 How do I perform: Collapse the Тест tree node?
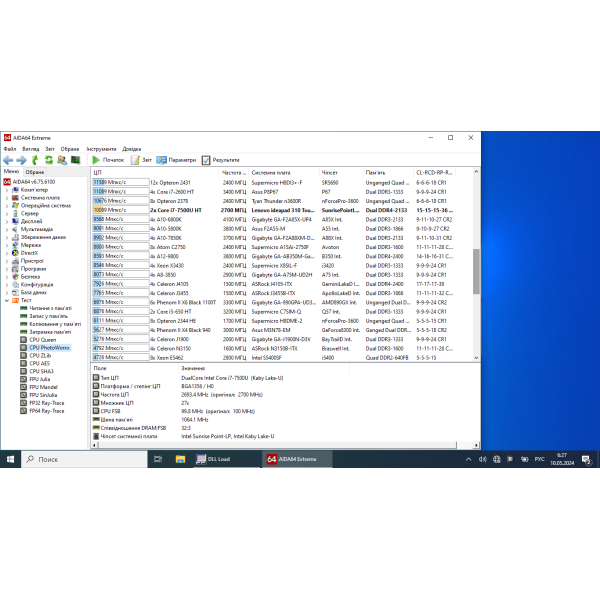pyautogui.click(x=7, y=300)
